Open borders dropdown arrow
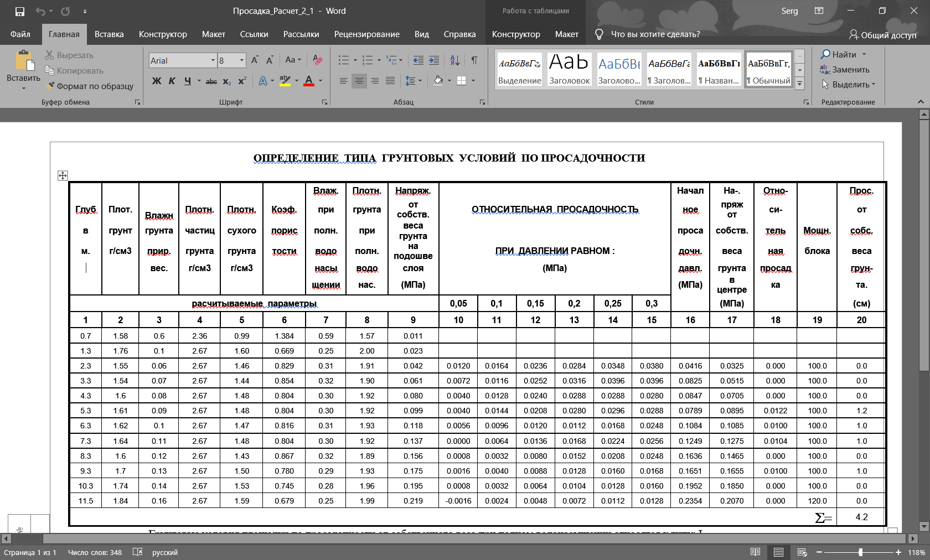Image resolution: width=930 pixels, height=560 pixels. (x=473, y=81)
